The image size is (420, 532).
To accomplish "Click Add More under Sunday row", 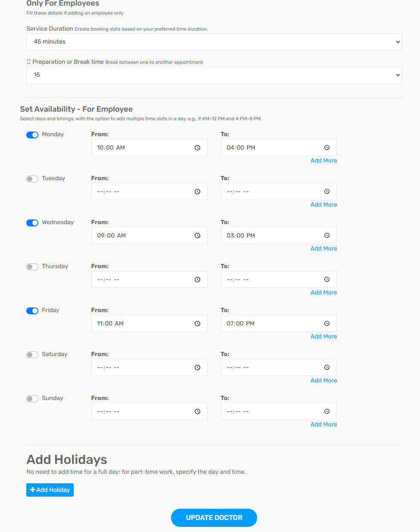I will click(x=324, y=425).
